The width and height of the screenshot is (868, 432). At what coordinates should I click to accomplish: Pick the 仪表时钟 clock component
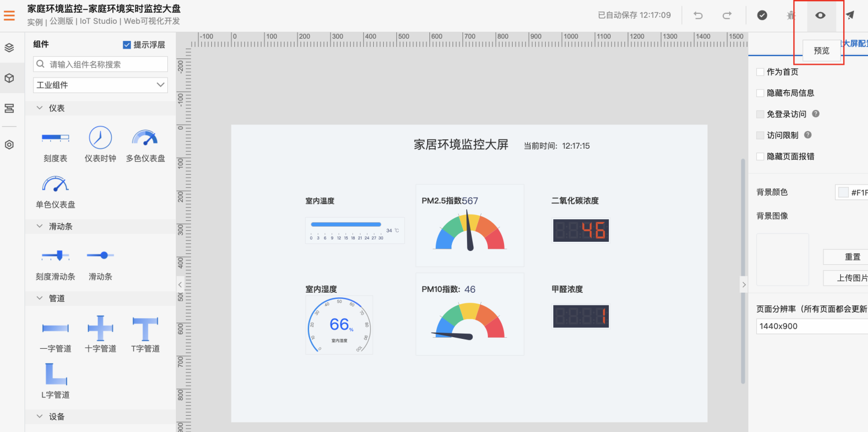point(100,145)
